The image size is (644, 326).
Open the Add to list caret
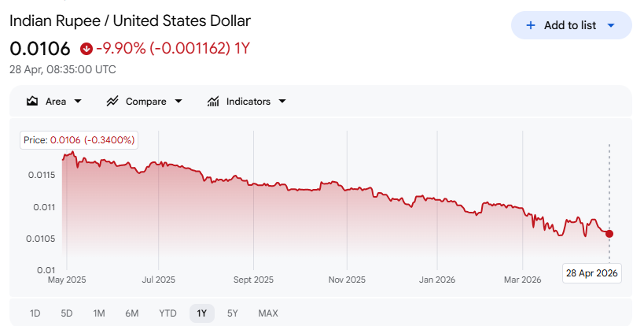611,25
